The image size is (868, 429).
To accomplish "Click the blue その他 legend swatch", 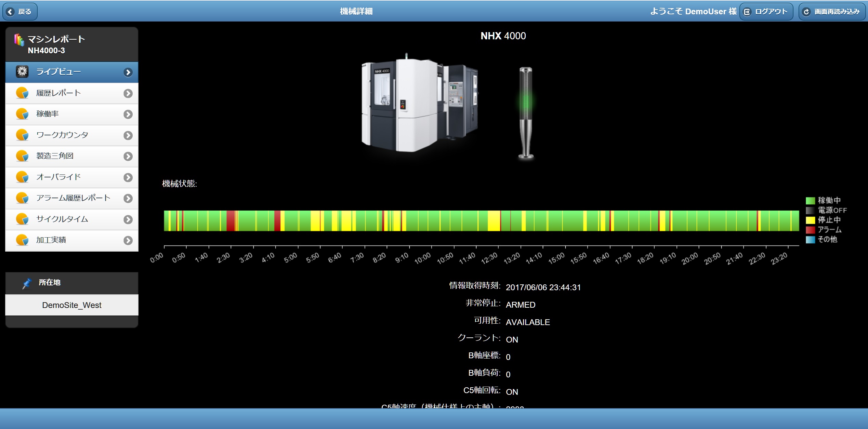I will [x=810, y=239].
